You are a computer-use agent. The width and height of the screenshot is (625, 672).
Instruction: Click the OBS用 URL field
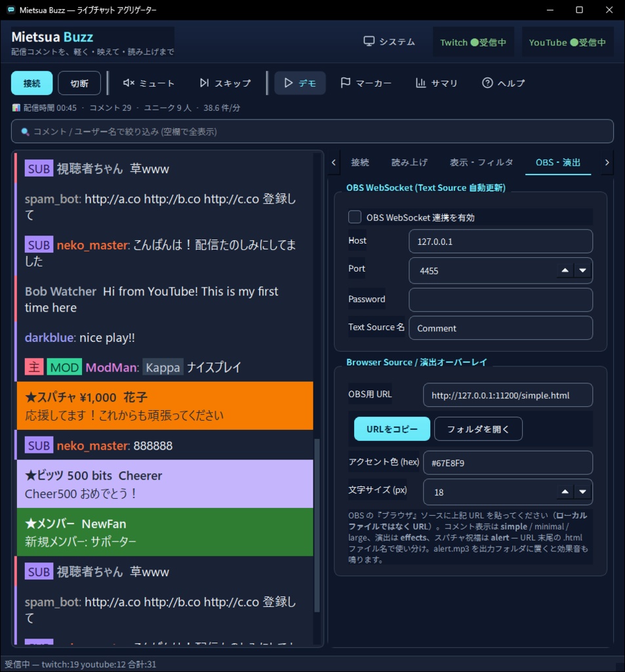tap(508, 394)
